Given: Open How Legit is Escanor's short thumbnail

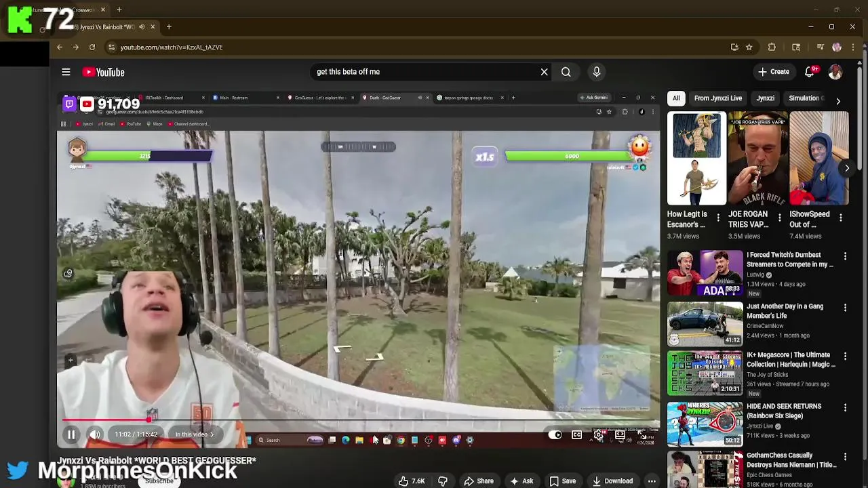Looking at the screenshot, I should 697,159.
